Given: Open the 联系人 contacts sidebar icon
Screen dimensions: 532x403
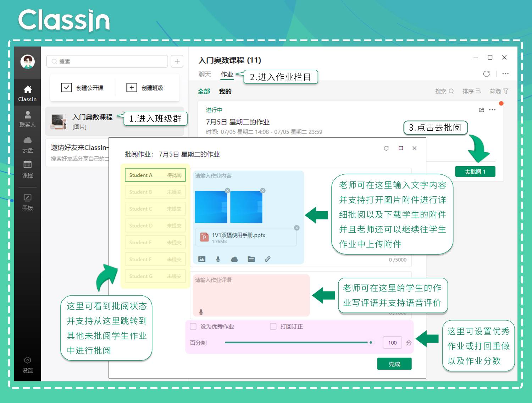Looking at the screenshot, I should coord(27,119).
